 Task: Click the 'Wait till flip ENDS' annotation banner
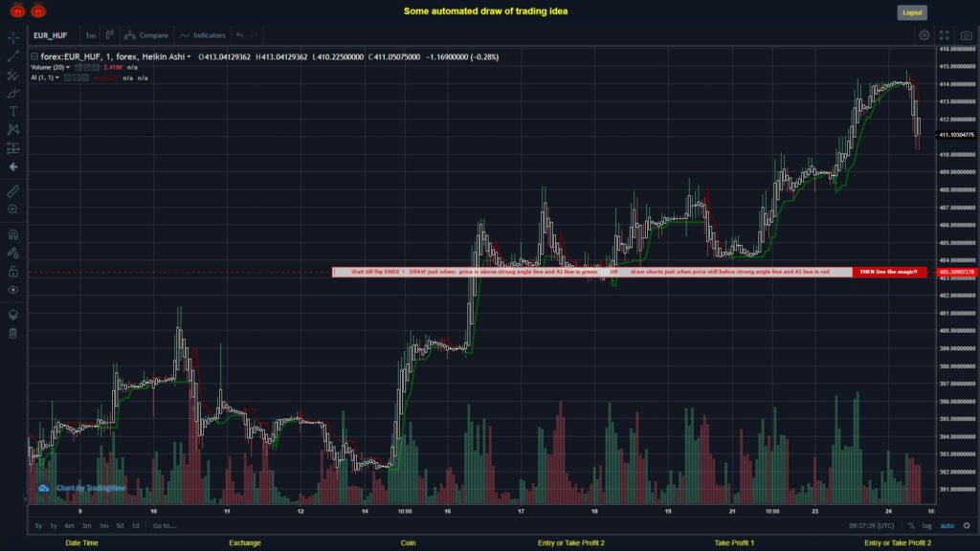591,273
